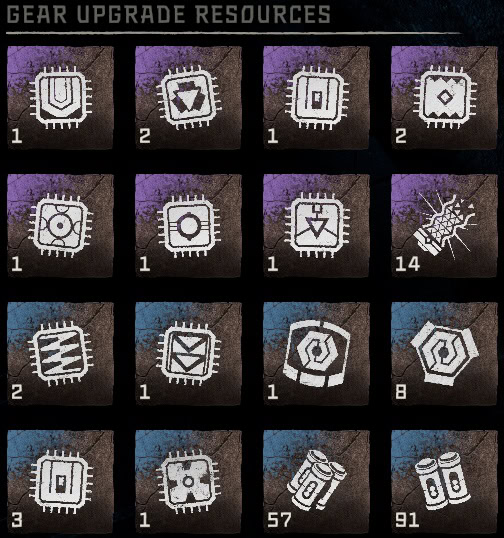Pick the blue lightning zigzag coil tile
This screenshot has width=504, height=538.
pyautogui.click(x=60, y=354)
